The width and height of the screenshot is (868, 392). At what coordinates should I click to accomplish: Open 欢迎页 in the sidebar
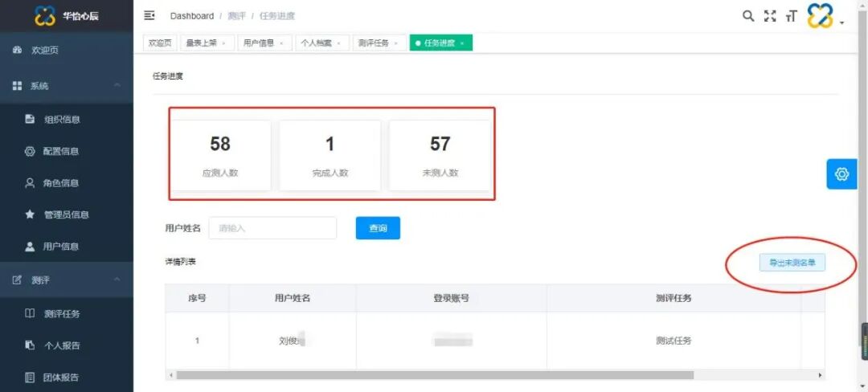(x=67, y=51)
